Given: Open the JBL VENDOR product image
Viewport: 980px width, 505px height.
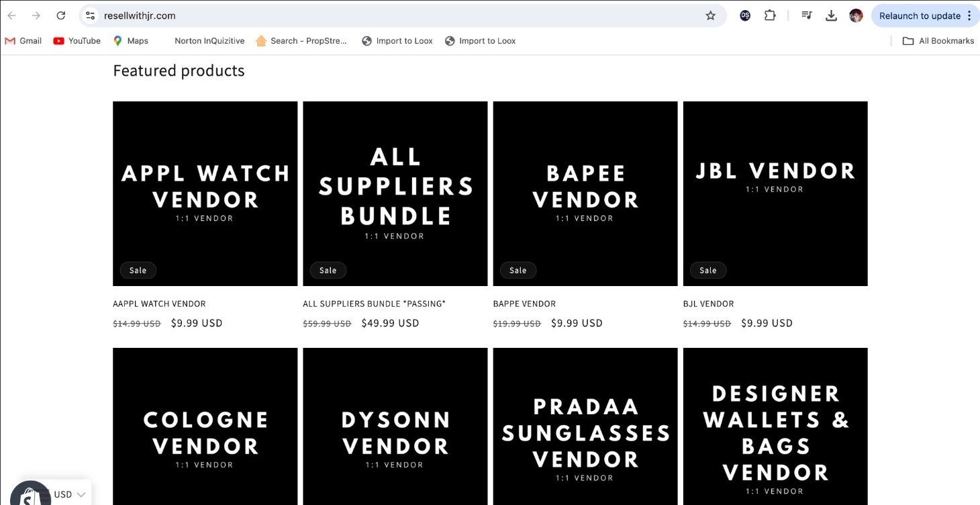Looking at the screenshot, I should point(775,193).
